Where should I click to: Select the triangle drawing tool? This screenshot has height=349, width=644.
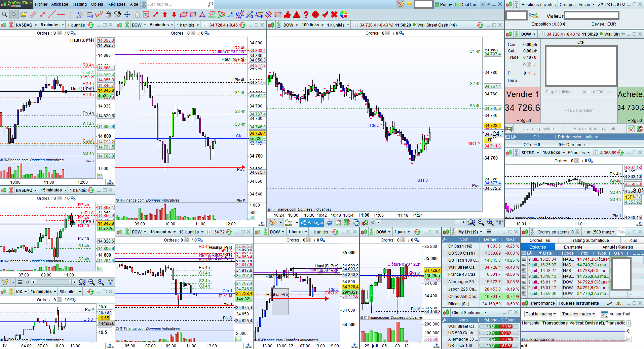pyautogui.click(x=202, y=14)
